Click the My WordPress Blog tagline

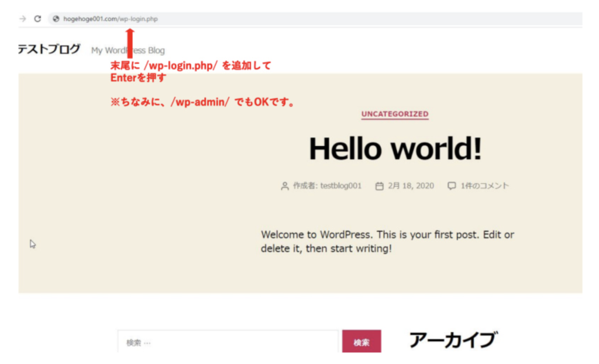tap(128, 50)
